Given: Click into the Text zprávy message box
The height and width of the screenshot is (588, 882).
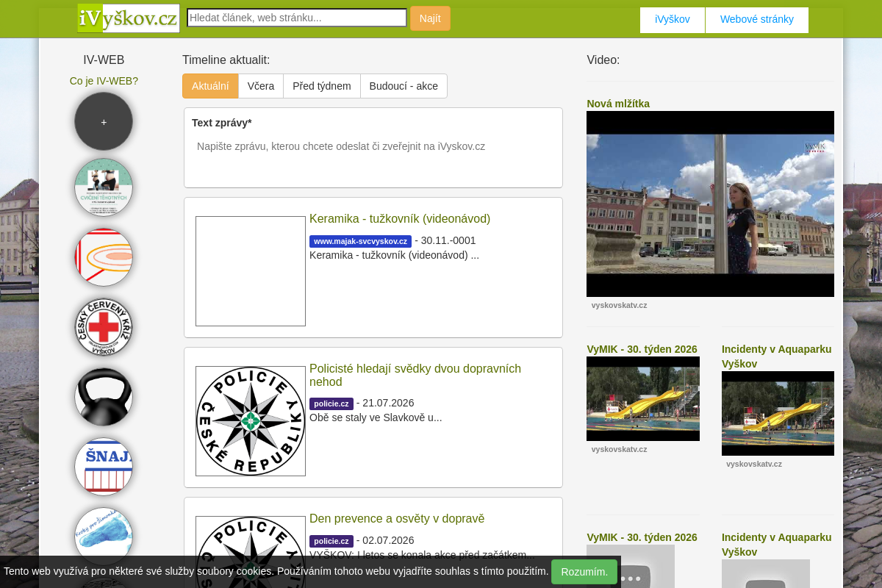Looking at the screenshot, I should point(373,157).
